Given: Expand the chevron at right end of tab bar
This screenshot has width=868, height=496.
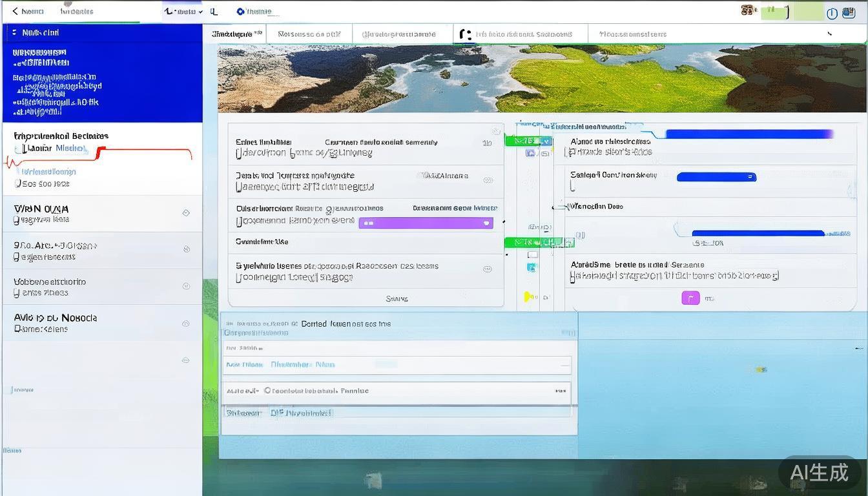Looking at the screenshot, I should coord(830,34).
